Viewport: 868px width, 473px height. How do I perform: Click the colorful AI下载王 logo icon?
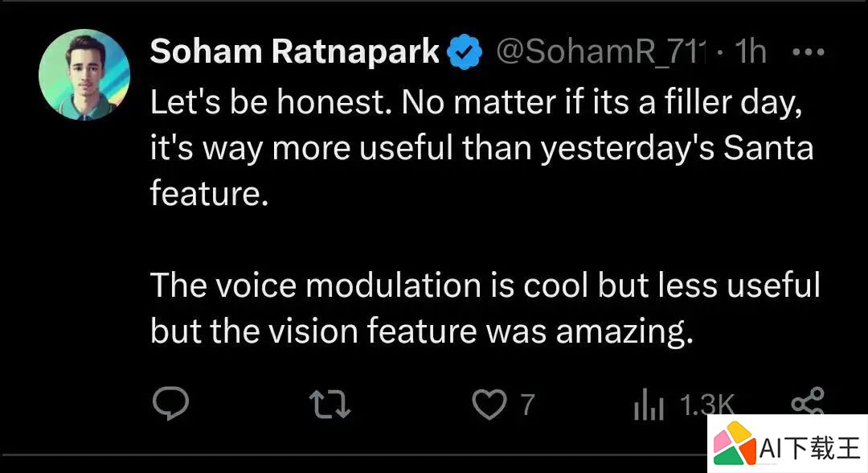(734, 444)
